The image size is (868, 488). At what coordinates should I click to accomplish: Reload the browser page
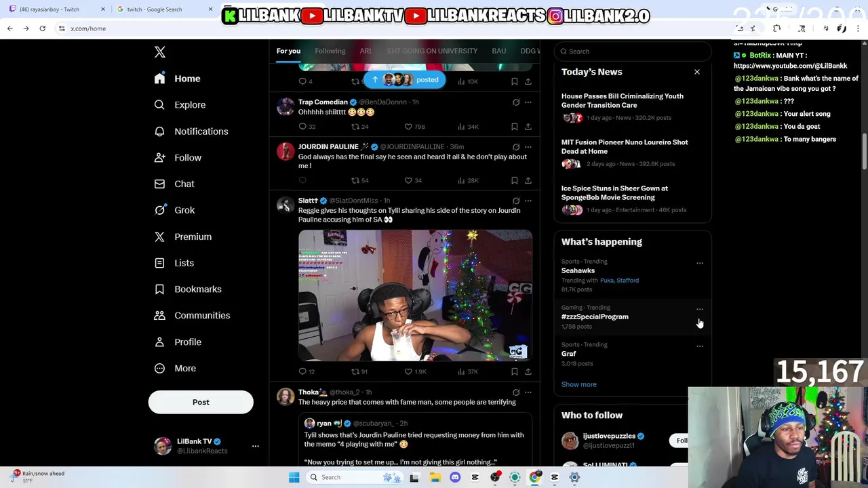tap(42, 28)
